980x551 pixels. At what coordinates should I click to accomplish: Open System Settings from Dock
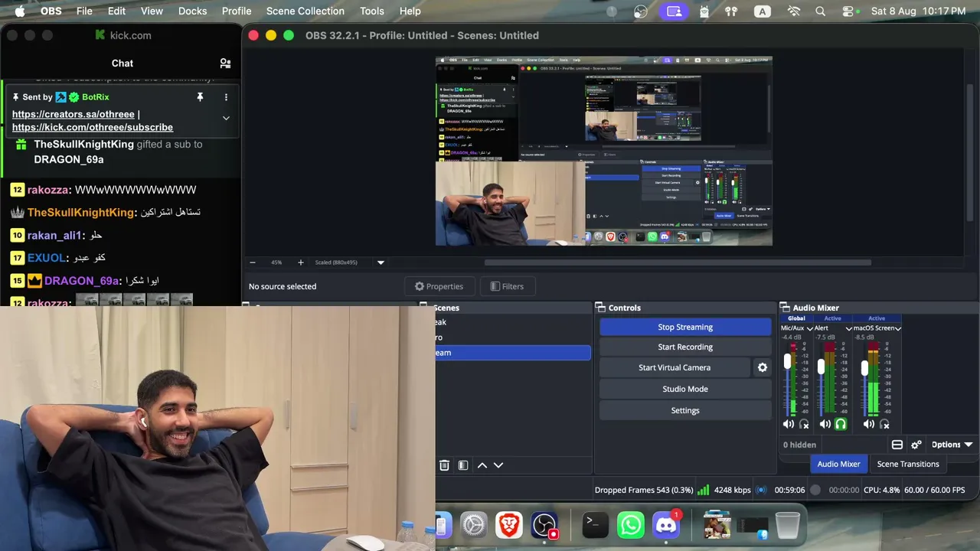click(474, 525)
